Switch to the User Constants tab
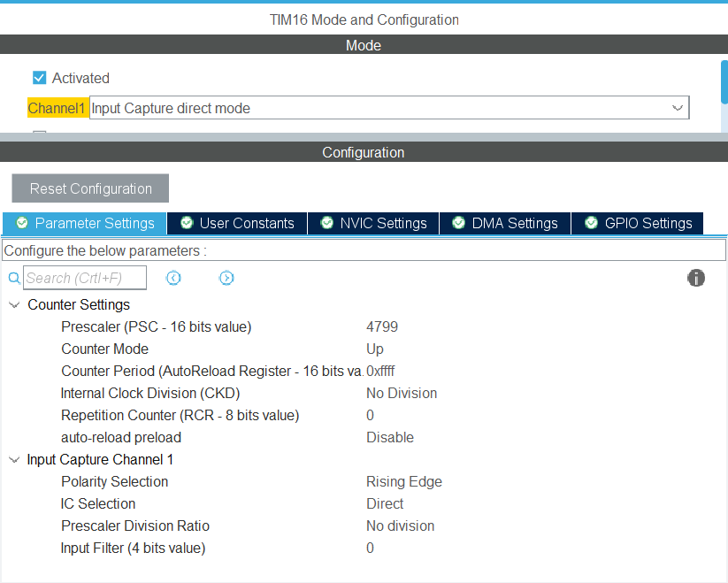728x583 pixels. pyautogui.click(x=237, y=223)
